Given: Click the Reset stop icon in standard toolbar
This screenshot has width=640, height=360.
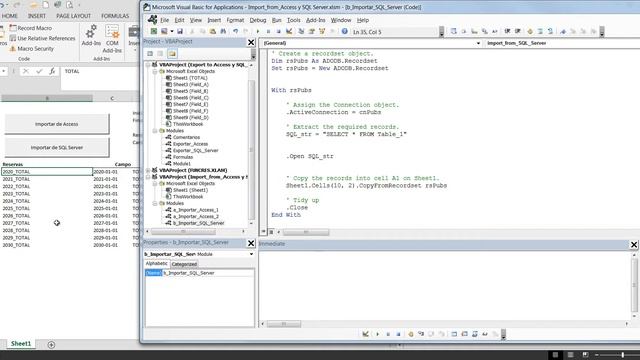Looking at the screenshot, I should (278, 31).
